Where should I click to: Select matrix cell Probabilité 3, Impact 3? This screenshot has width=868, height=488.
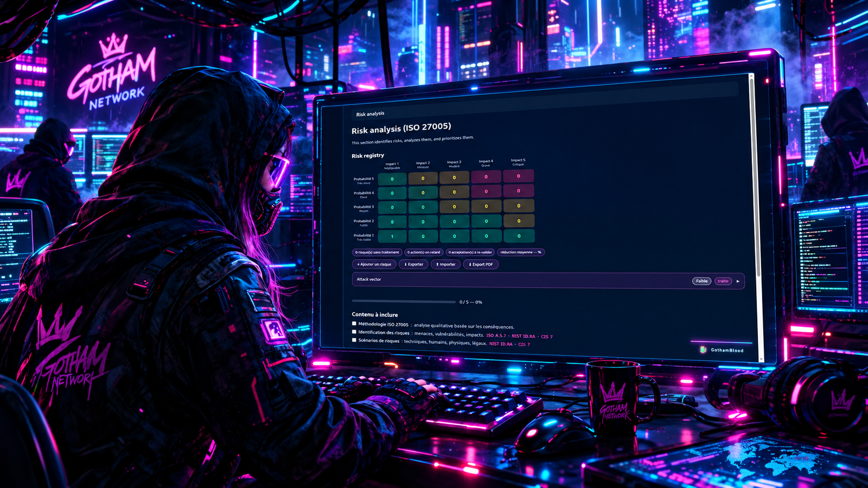(x=454, y=206)
